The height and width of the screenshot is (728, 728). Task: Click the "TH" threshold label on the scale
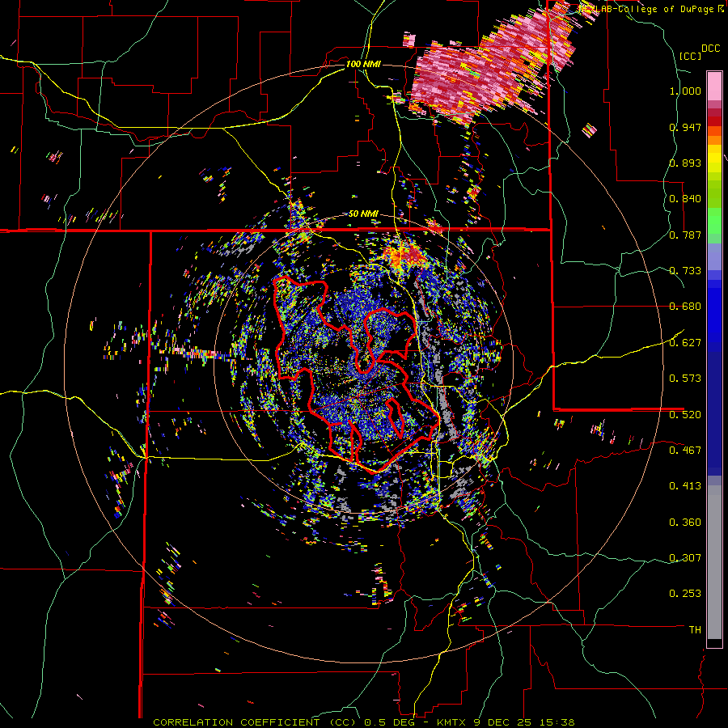point(695,630)
